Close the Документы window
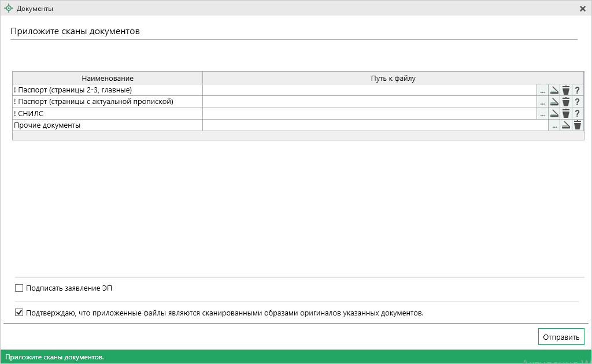The image size is (592, 364). 583,9
